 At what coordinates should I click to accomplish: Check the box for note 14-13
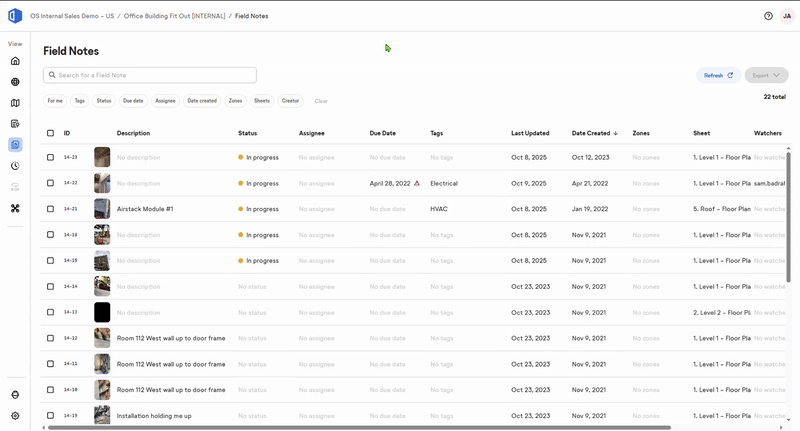pos(51,312)
